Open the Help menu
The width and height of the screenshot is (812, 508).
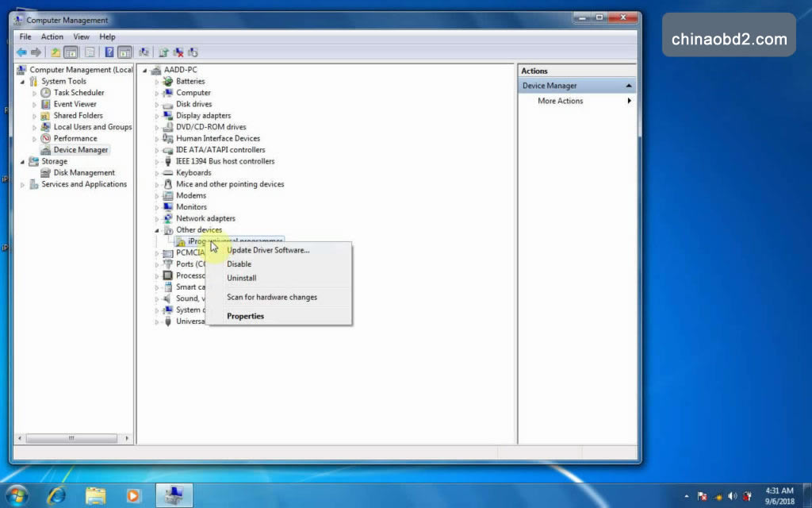(107, 37)
